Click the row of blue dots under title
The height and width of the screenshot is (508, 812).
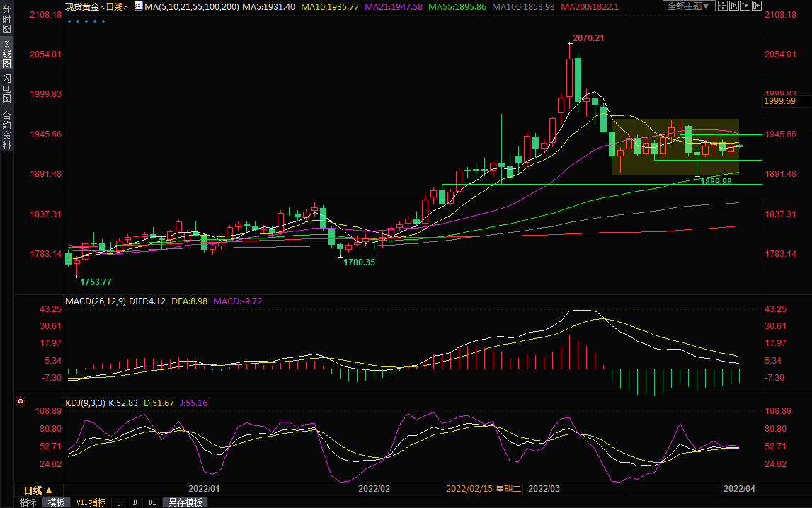pyautogui.click(x=86, y=21)
